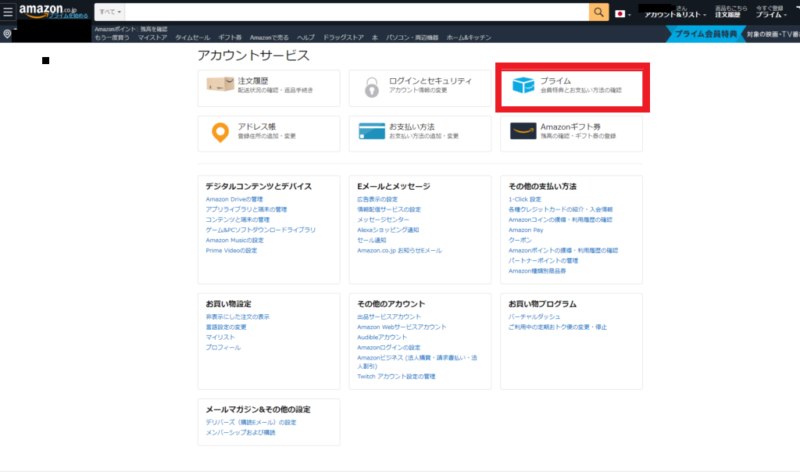The height and width of the screenshot is (472, 800).
Task: Open アプリライブラリと端末の管理 link
Action: click(246, 210)
